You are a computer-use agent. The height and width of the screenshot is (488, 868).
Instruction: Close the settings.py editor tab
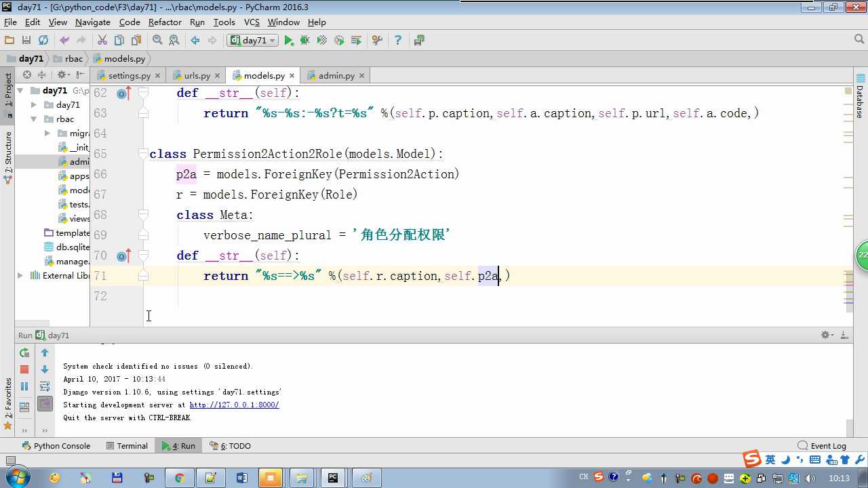[158, 76]
